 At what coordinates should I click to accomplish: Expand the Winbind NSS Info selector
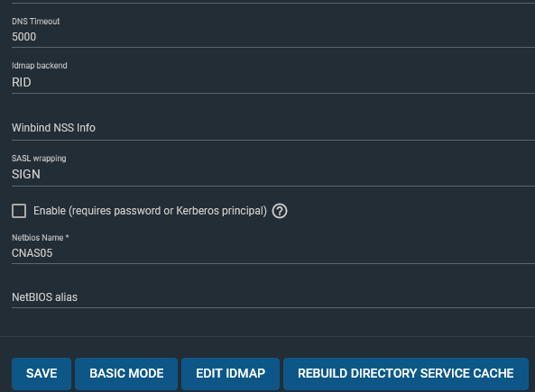(273, 128)
